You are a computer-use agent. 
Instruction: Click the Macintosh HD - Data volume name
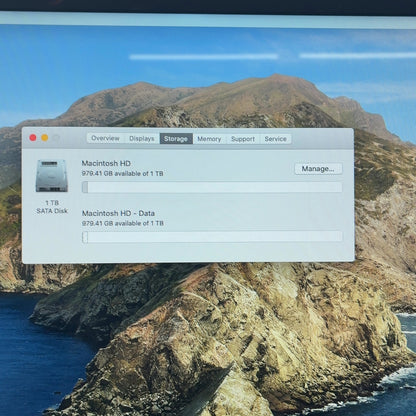tap(118, 213)
